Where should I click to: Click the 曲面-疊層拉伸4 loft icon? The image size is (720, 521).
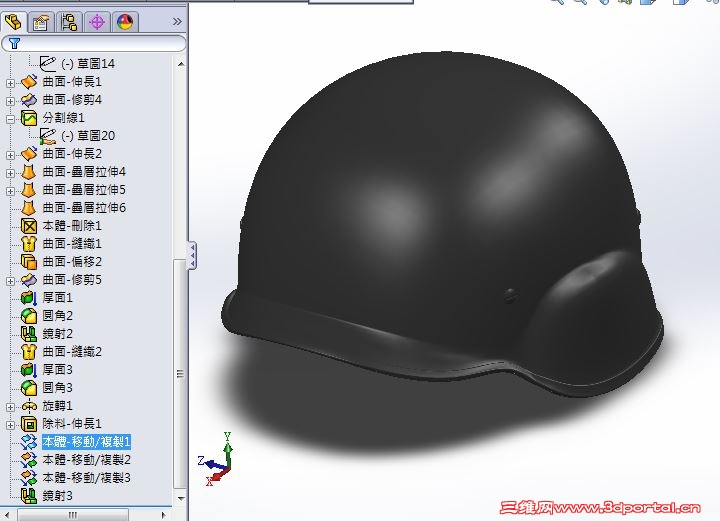29,172
